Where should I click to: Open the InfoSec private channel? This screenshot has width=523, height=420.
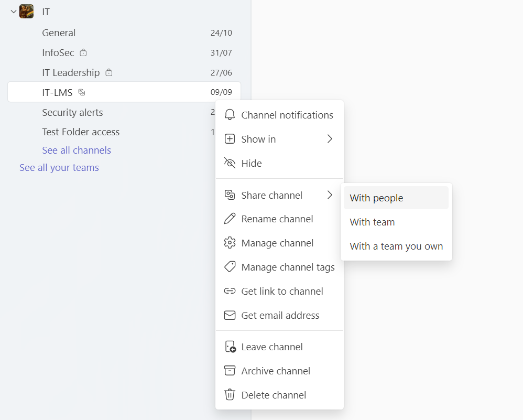[x=59, y=53]
